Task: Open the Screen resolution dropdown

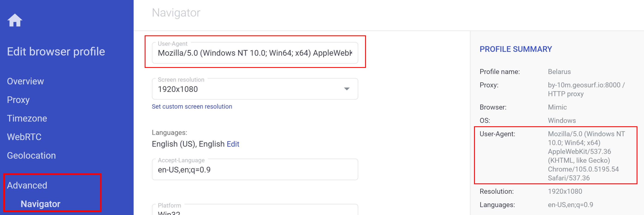Action: tap(255, 89)
